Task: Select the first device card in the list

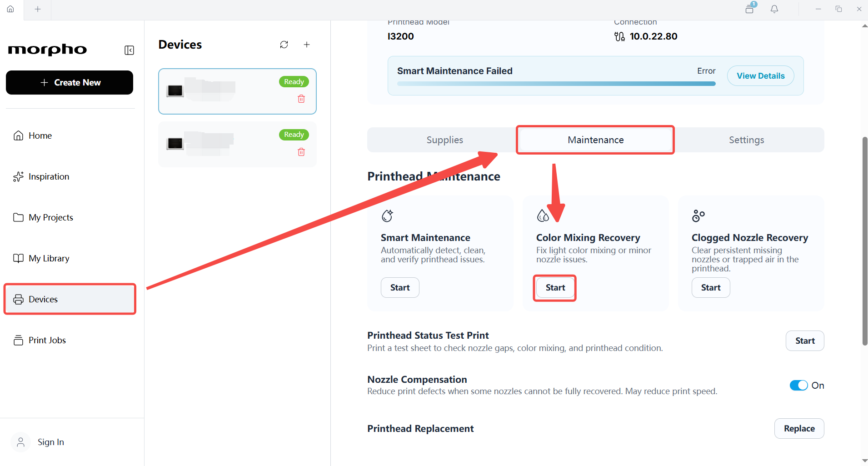Action: pyautogui.click(x=237, y=91)
